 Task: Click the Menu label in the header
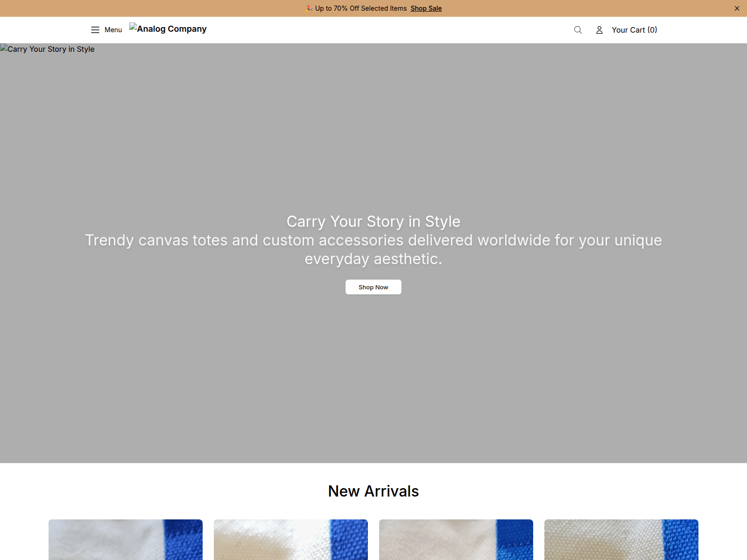(x=113, y=30)
